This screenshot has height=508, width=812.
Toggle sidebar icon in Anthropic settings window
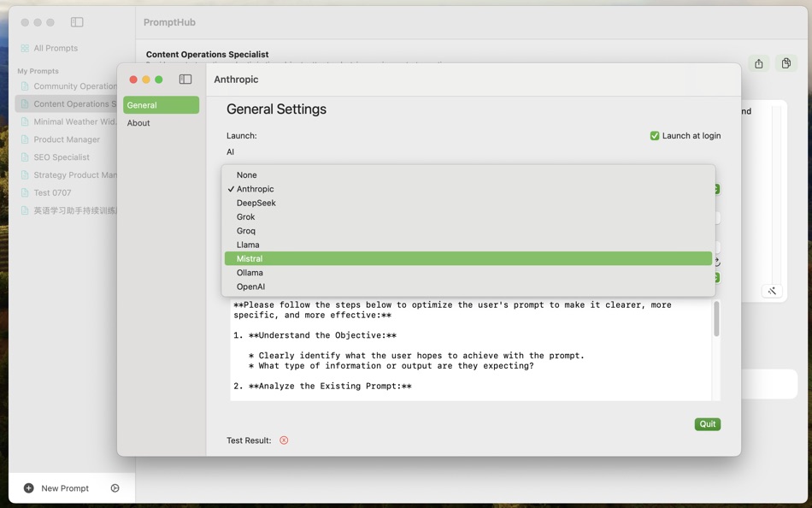coord(185,79)
